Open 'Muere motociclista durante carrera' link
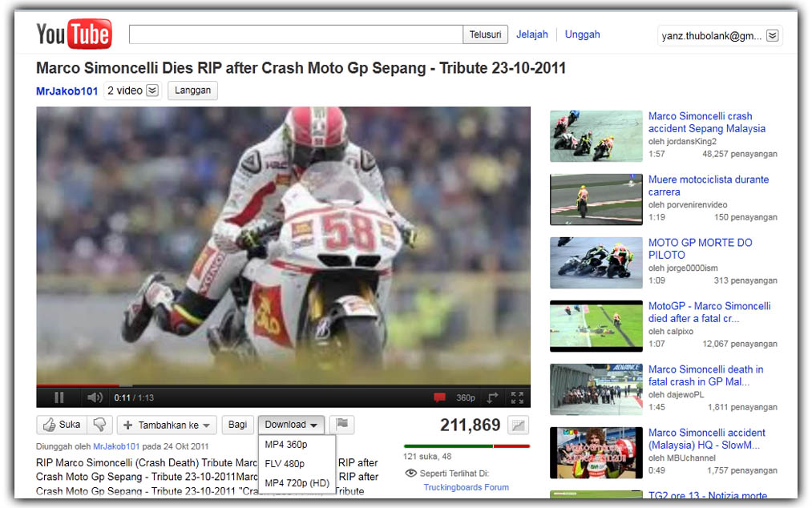Screen dimensions: 812x508 pos(709,185)
